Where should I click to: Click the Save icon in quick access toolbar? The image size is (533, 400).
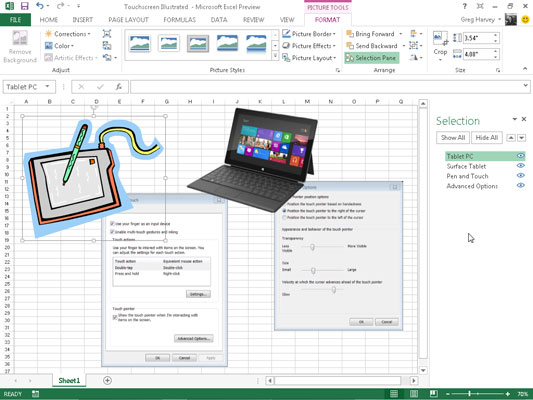24,6
